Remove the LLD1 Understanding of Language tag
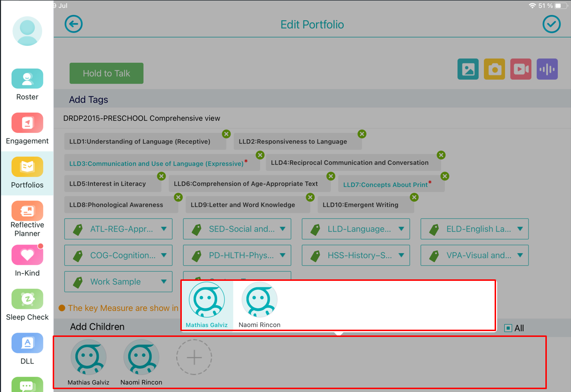 point(226,134)
